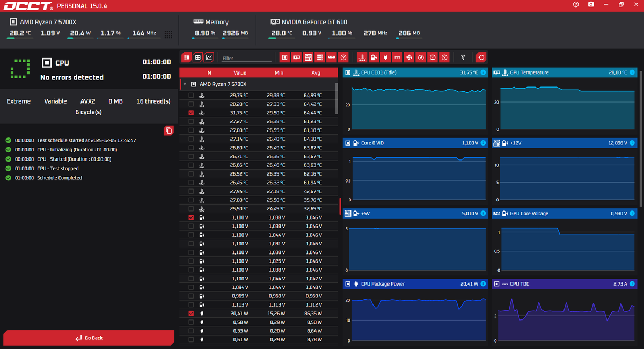Click the Memory header label
Image resolution: width=644 pixels, height=349 pixels.
[x=217, y=22]
